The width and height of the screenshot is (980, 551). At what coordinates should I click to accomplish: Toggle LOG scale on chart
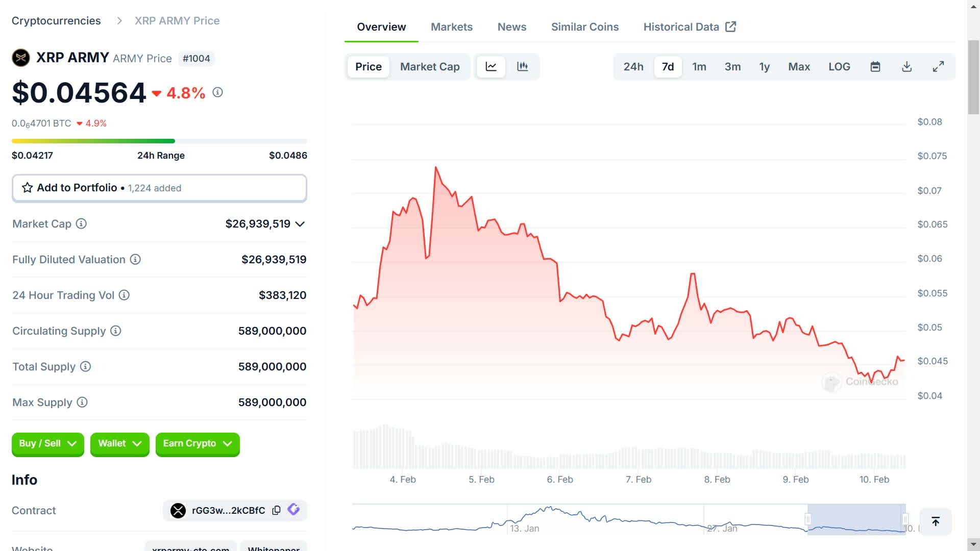[840, 67]
